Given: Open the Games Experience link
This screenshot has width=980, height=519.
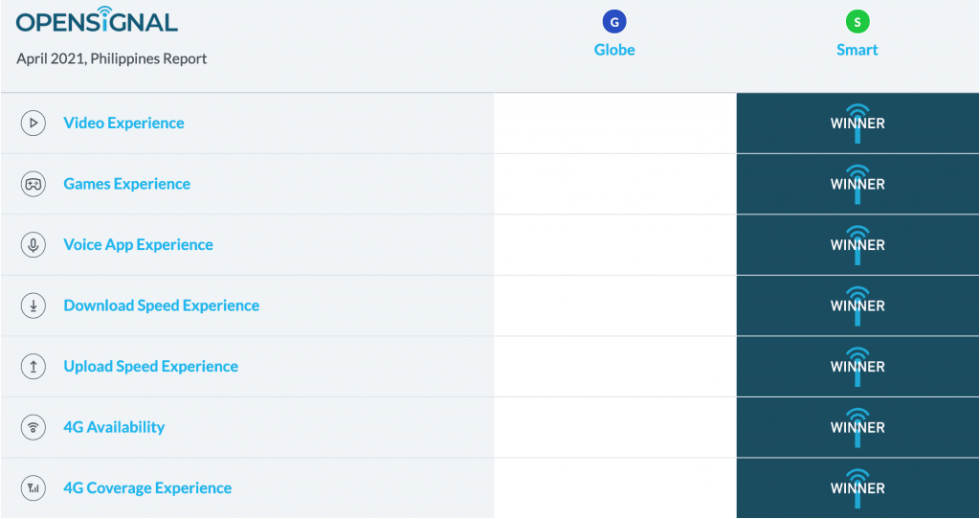Looking at the screenshot, I should [126, 184].
